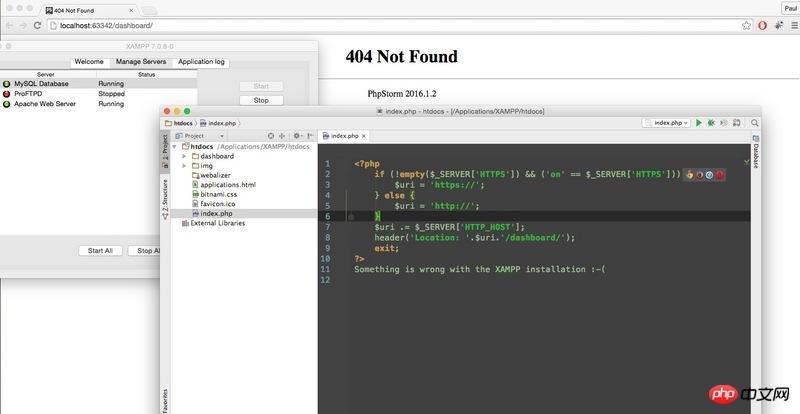
Task: Click htdocs breadcrumb in PhpStorm navigation bar
Action: click(x=179, y=123)
